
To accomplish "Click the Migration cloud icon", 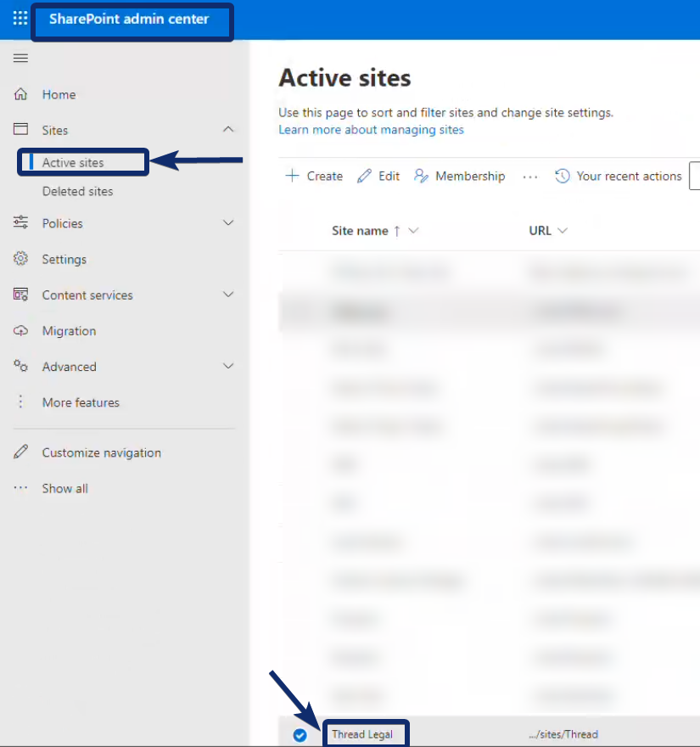I will point(20,330).
